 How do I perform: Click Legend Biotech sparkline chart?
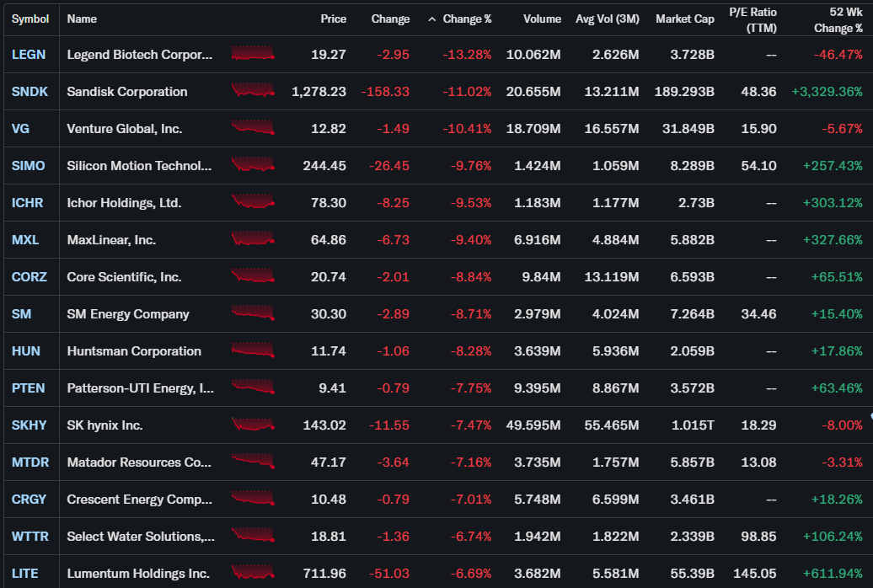[x=253, y=53]
